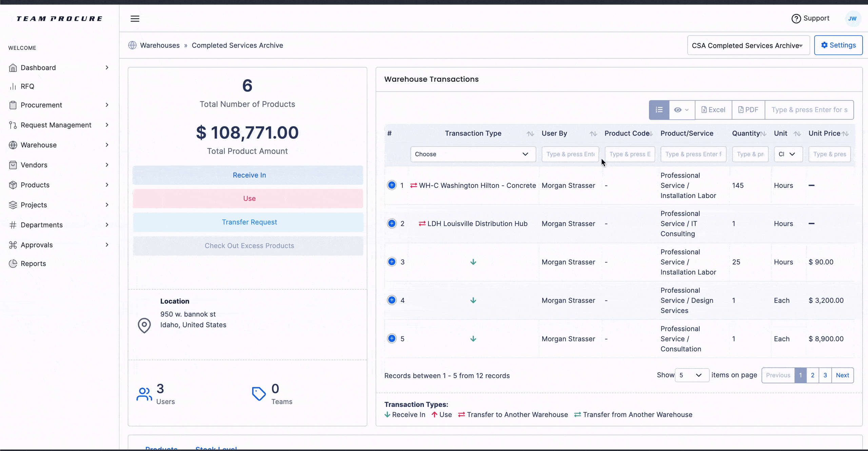Click the Departments hash icon
The image size is (868, 451).
click(13, 225)
